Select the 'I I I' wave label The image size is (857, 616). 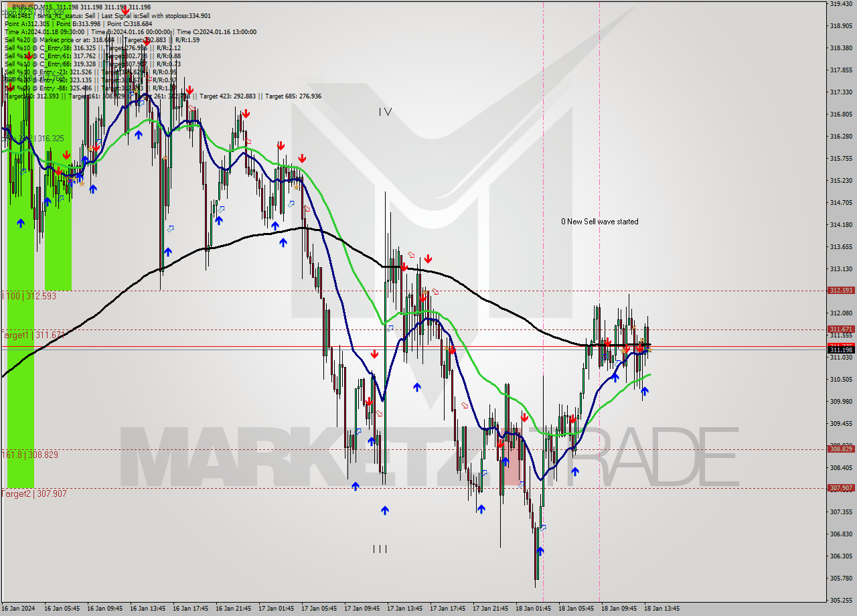pos(380,549)
